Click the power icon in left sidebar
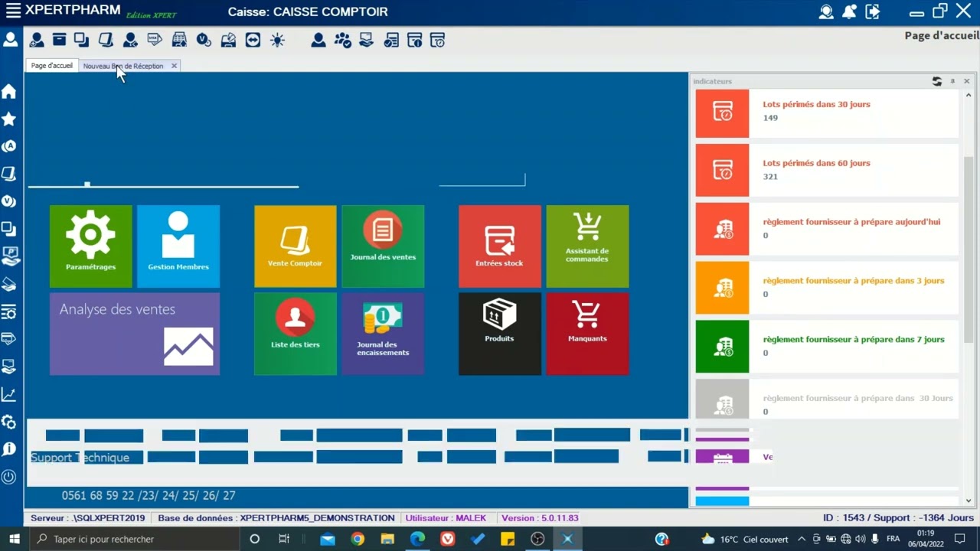 [9, 477]
